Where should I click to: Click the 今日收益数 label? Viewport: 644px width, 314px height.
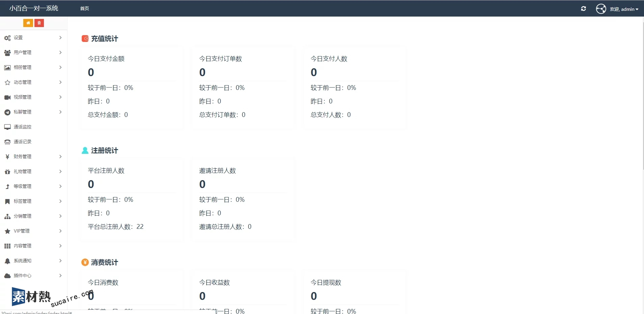pyautogui.click(x=214, y=283)
